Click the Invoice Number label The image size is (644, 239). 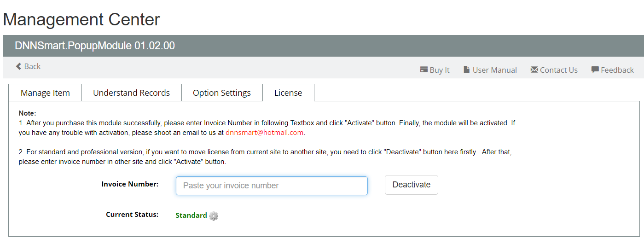130,184
